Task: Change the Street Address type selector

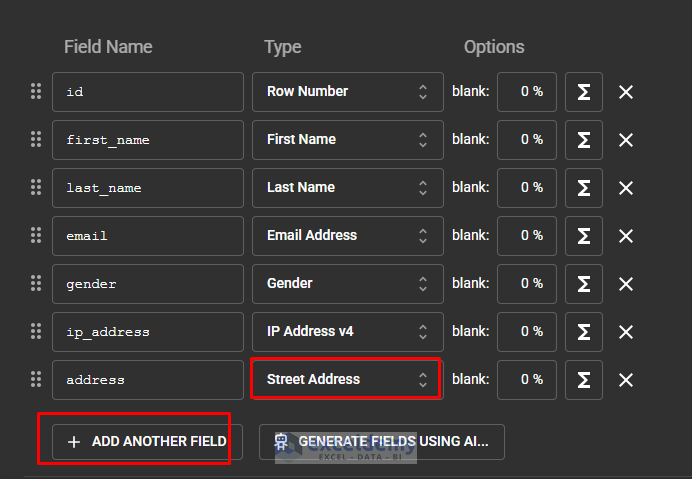Action: (x=347, y=380)
